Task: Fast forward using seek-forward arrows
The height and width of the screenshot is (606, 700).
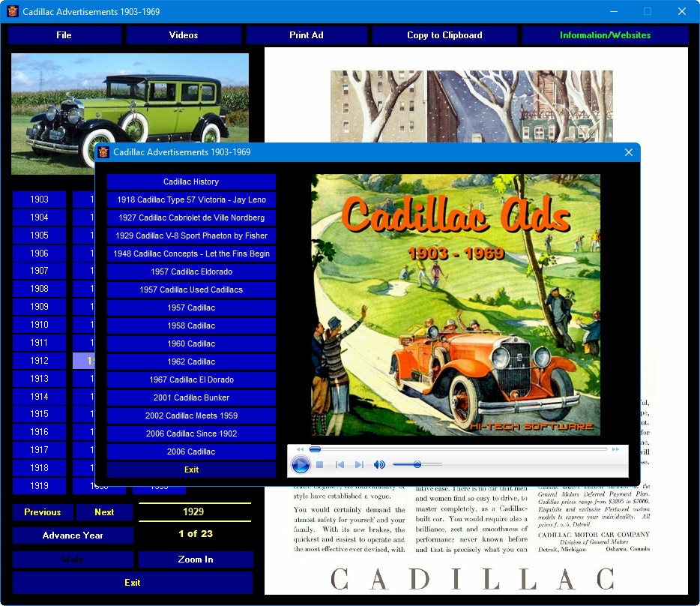Action: click(615, 449)
